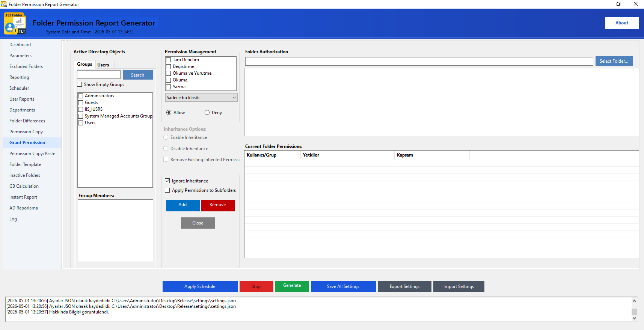Enable Apply Permissions to Subfolders
The width and height of the screenshot is (644, 330).
167,190
